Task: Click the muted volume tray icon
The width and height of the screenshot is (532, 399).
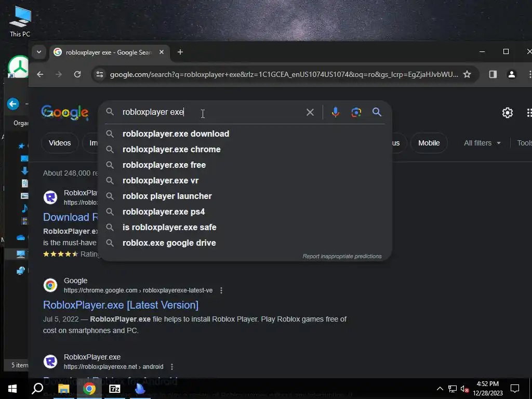Action: click(465, 389)
